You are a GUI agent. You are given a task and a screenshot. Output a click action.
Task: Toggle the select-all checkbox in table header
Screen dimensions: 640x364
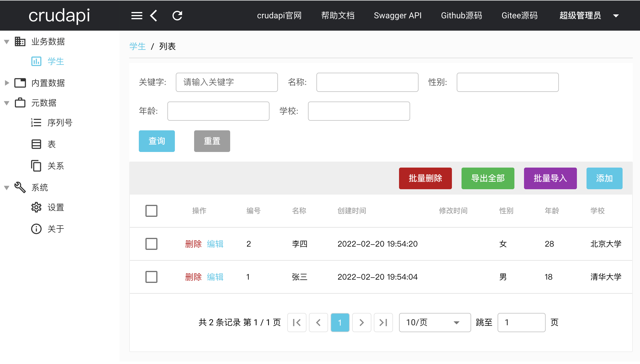pyautogui.click(x=151, y=211)
